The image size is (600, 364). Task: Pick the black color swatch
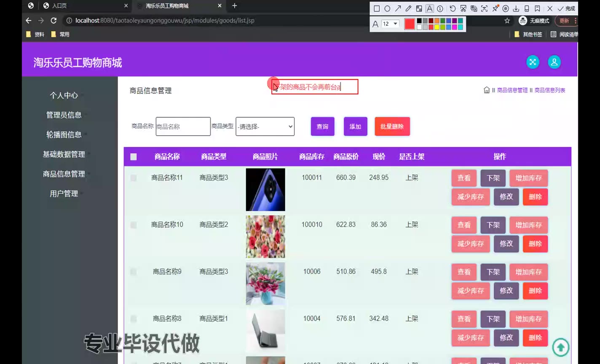pos(419,21)
